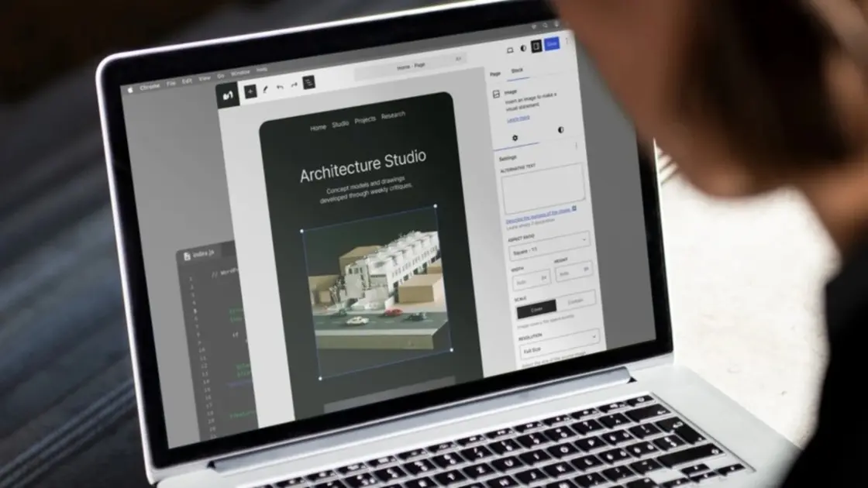The width and height of the screenshot is (868, 488).
Task: Switch to the Block sidebar tab
Action: tap(516, 70)
